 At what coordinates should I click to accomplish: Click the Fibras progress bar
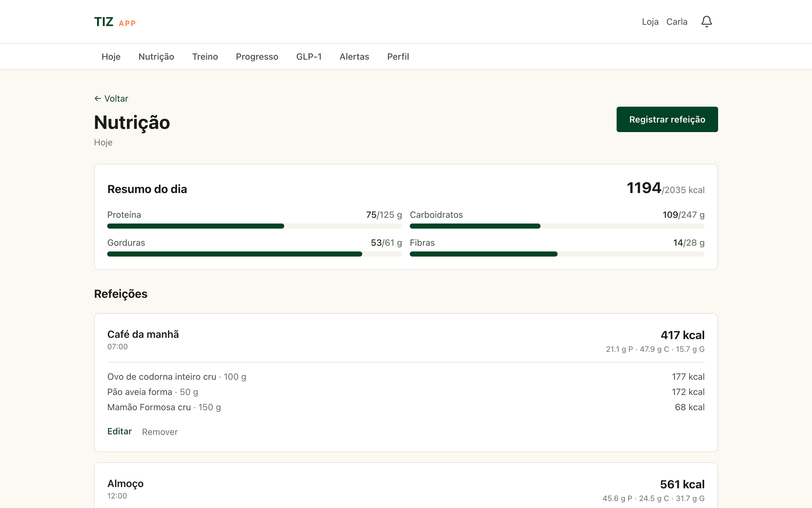point(557,254)
